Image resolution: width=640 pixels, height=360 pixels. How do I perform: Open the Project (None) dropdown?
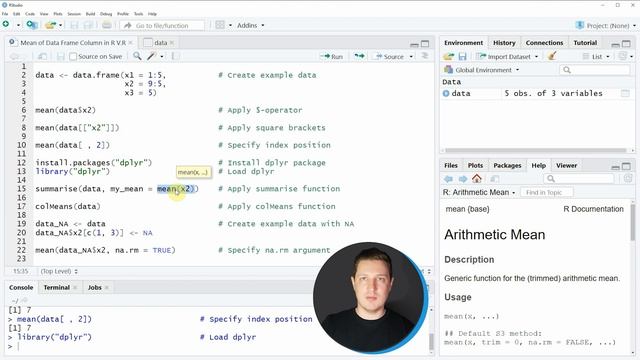click(606, 25)
